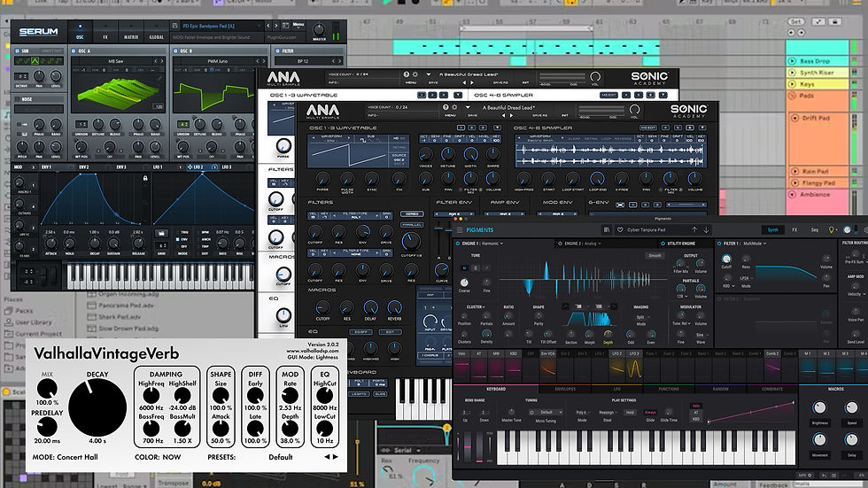
Task: Open Serum's save preset icon
Action: tap(175, 26)
